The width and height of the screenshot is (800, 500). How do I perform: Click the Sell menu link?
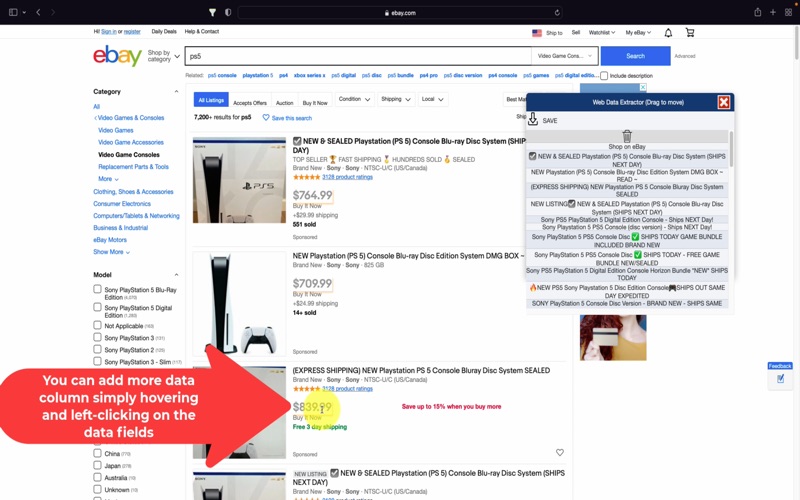point(576,33)
